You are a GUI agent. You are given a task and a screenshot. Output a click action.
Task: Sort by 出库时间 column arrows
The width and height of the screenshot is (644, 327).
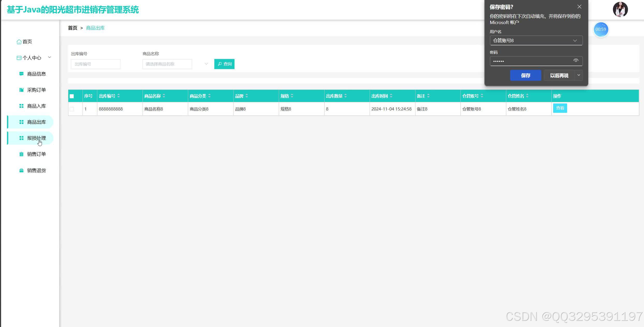391,96
